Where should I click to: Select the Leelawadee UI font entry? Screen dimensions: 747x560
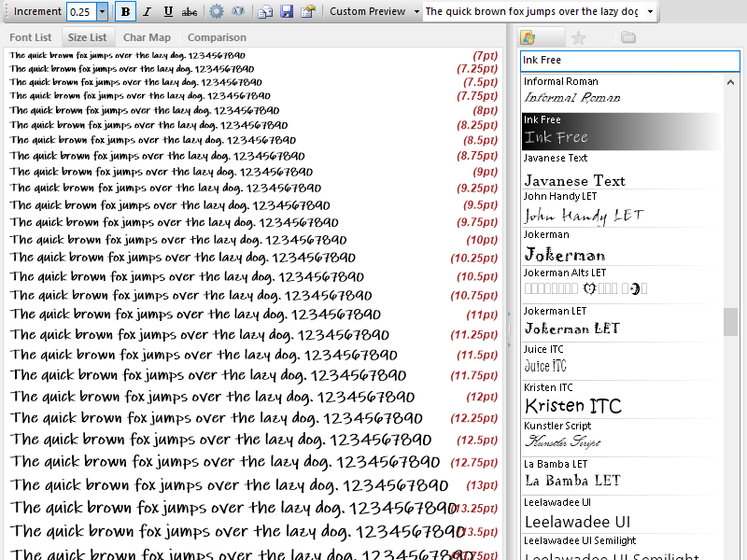[x=622, y=515]
